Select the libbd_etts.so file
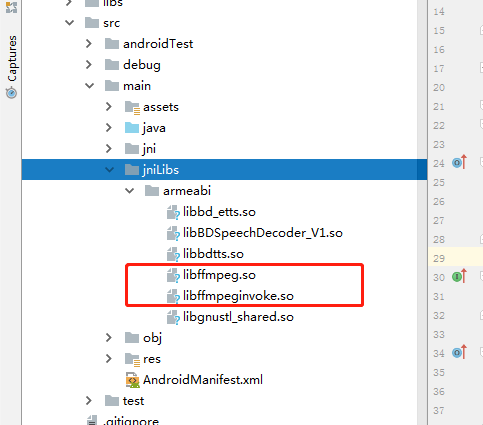 [219, 212]
